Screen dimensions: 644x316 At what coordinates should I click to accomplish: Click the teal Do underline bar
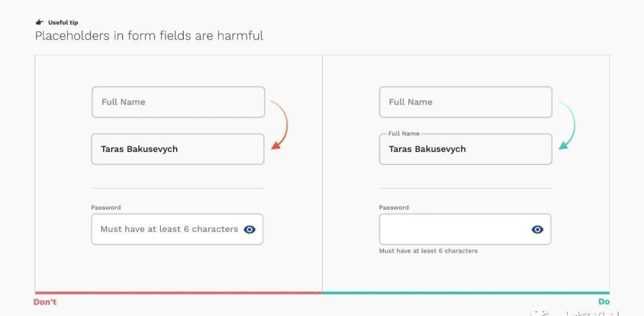pos(466,293)
